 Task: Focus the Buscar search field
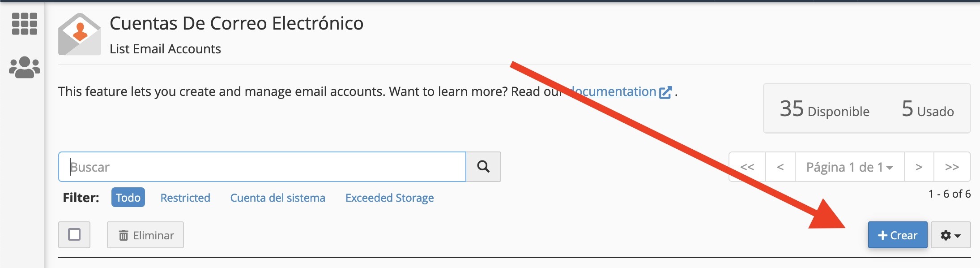pyautogui.click(x=262, y=167)
